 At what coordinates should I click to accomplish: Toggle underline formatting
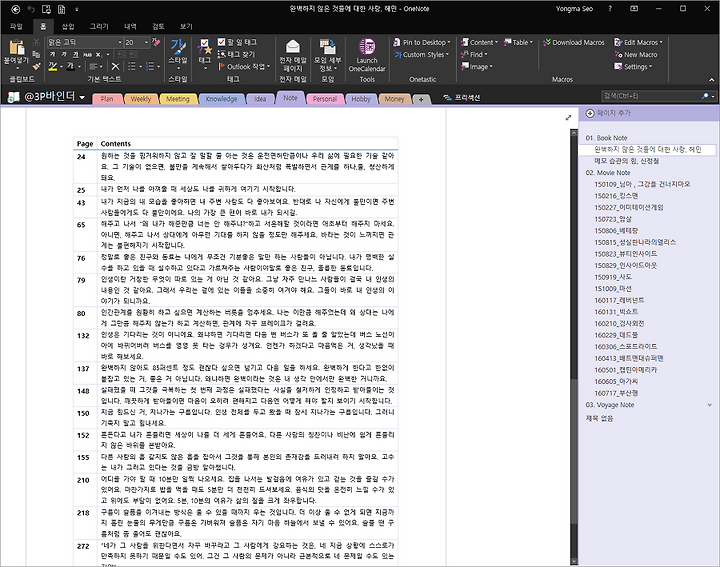(x=75, y=54)
